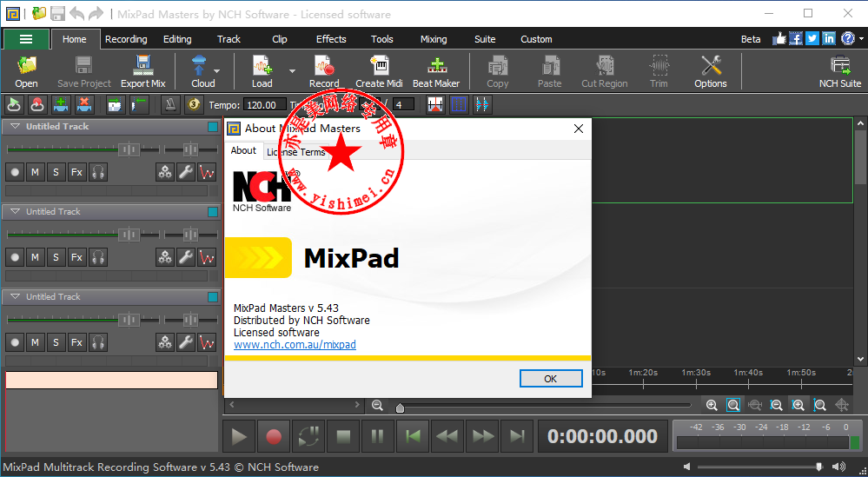
Task: Start recording via the Record ribbon icon
Action: pos(324,66)
